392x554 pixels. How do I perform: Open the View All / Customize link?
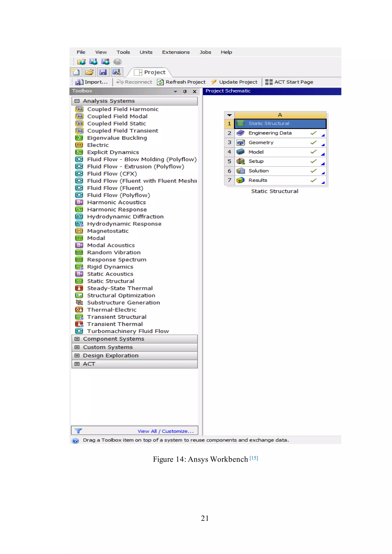(166, 431)
